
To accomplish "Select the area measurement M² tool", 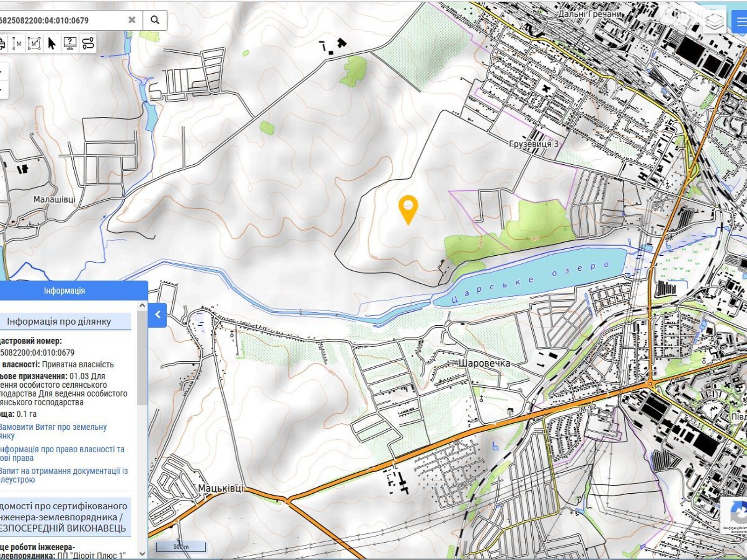I will click(x=34, y=43).
